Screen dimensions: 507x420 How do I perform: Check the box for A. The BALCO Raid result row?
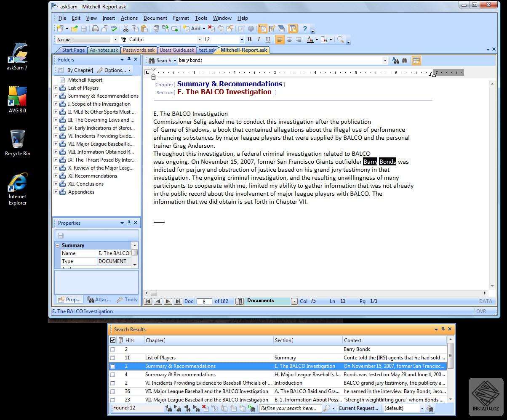coord(112,391)
